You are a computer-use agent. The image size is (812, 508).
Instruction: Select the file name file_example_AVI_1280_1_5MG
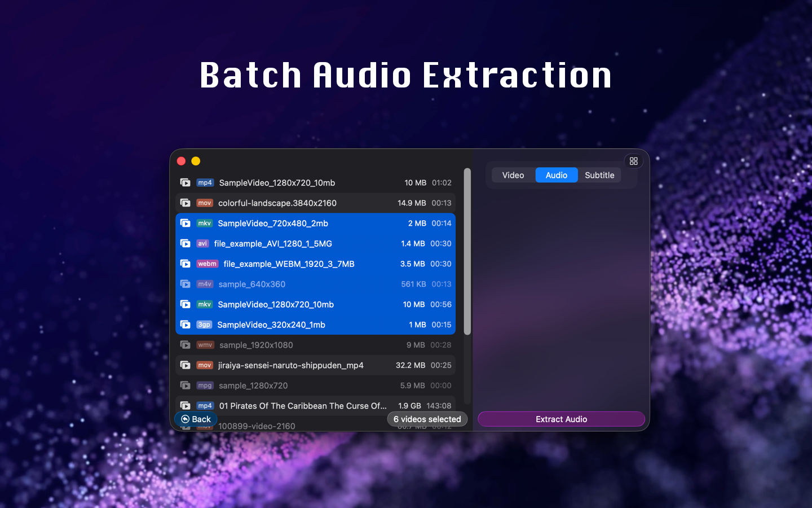[x=273, y=244]
